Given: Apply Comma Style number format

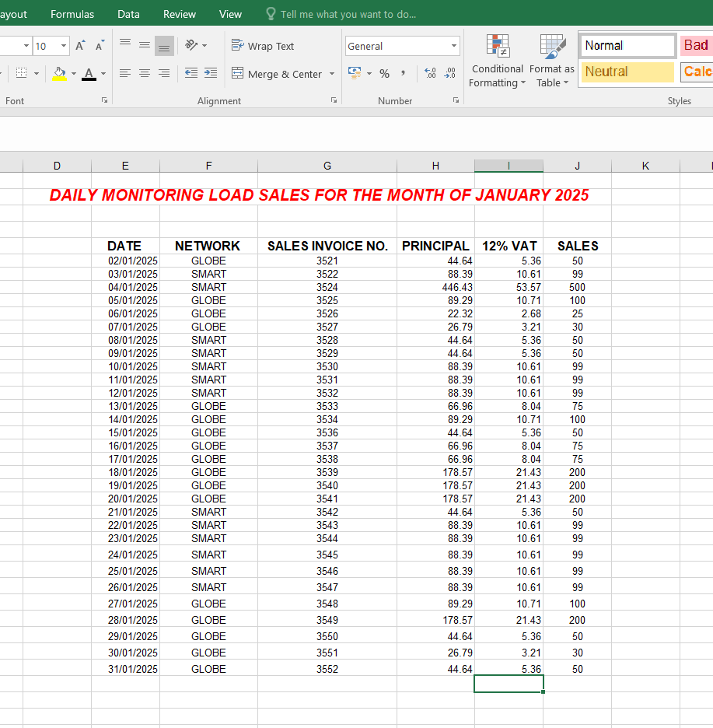Looking at the screenshot, I should point(403,74).
